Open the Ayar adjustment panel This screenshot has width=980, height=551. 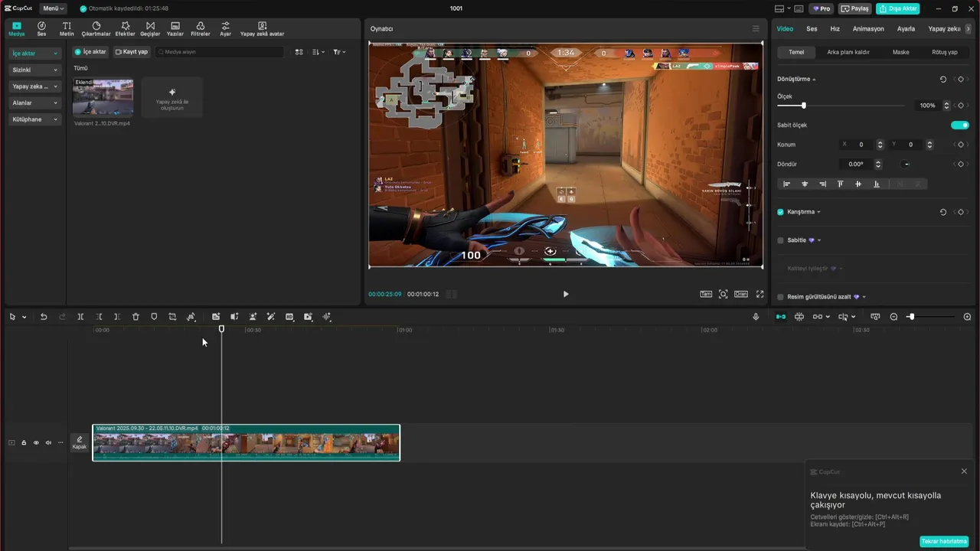pyautogui.click(x=225, y=29)
